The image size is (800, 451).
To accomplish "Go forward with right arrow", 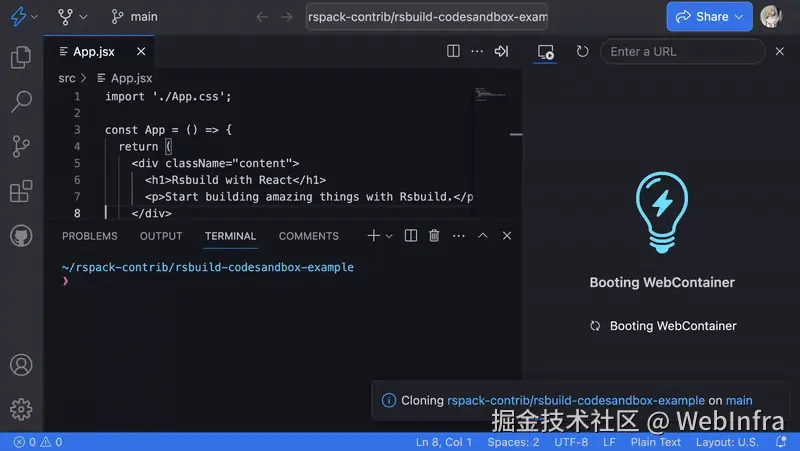I will click(287, 17).
